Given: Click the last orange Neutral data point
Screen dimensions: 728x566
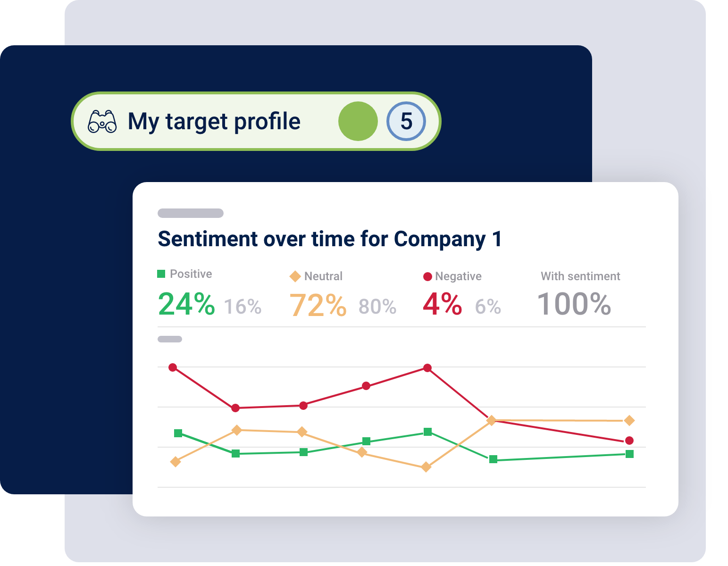Looking at the screenshot, I should [629, 420].
